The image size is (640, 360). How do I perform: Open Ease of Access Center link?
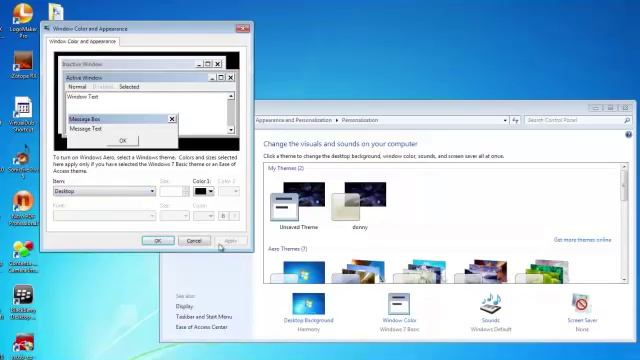(202, 327)
